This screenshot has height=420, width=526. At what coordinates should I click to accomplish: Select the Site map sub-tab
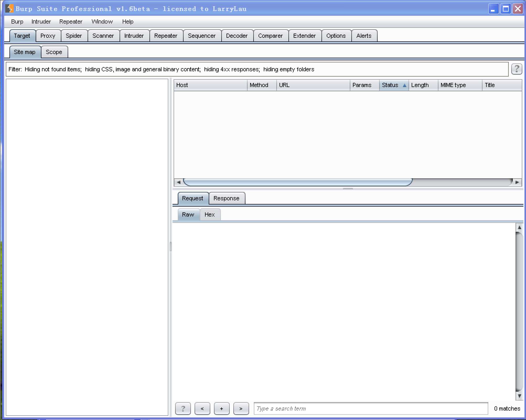point(25,52)
